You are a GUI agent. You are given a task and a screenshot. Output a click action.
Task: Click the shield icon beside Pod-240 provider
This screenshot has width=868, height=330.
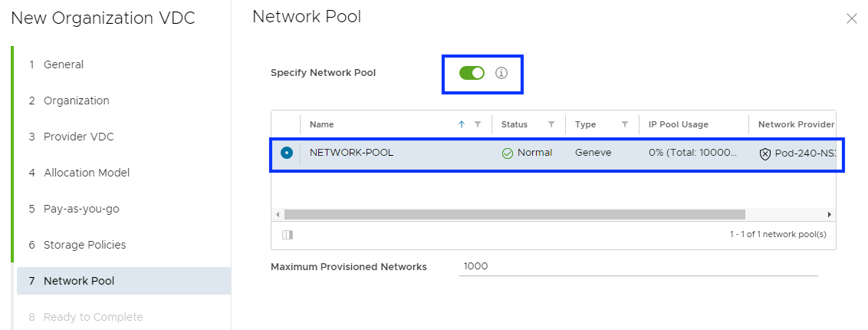click(764, 153)
